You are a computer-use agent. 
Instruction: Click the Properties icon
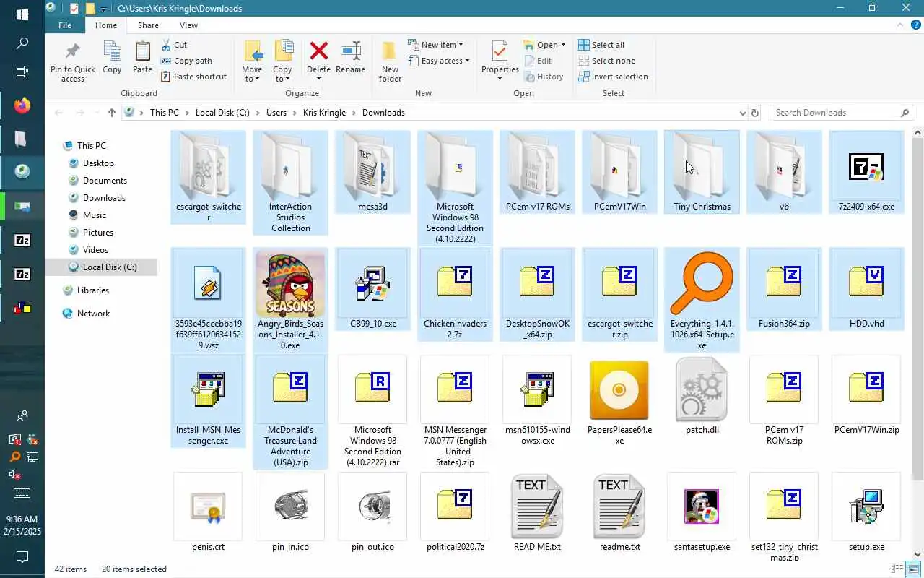click(x=500, y=51)
